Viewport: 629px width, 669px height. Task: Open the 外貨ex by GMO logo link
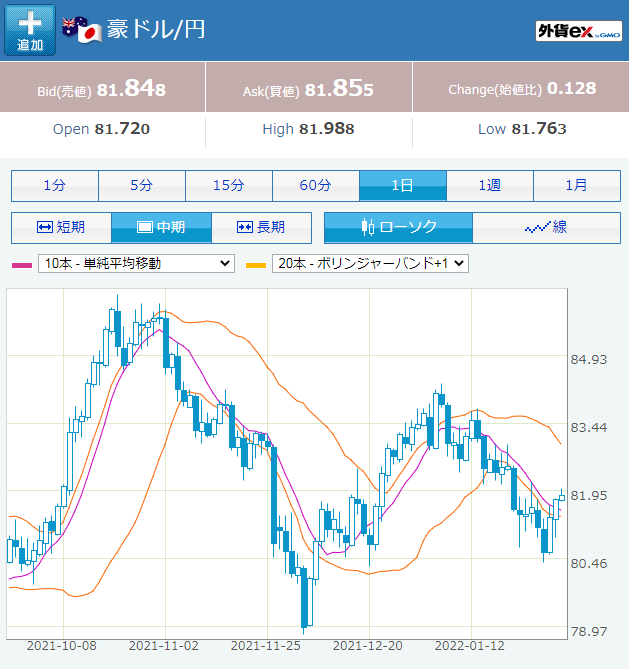pyautogui.click(x=579, y=31)
